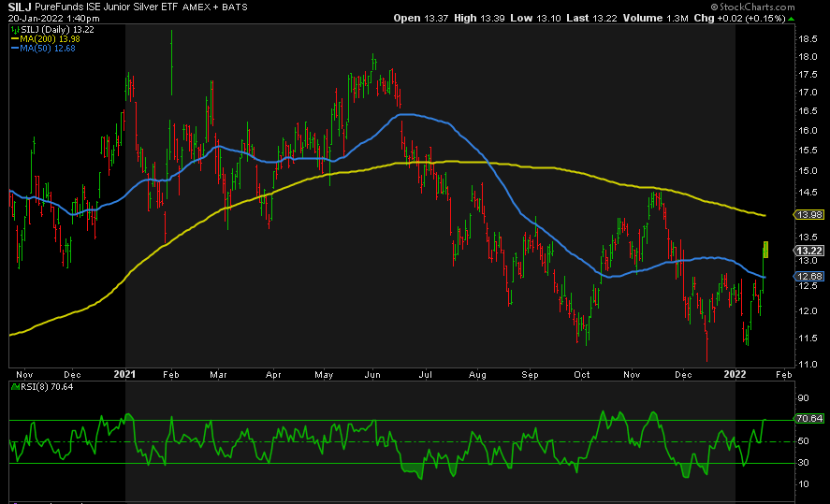Click the Apr month label on time axis
830x504 pixels.
tap(273, 375)
